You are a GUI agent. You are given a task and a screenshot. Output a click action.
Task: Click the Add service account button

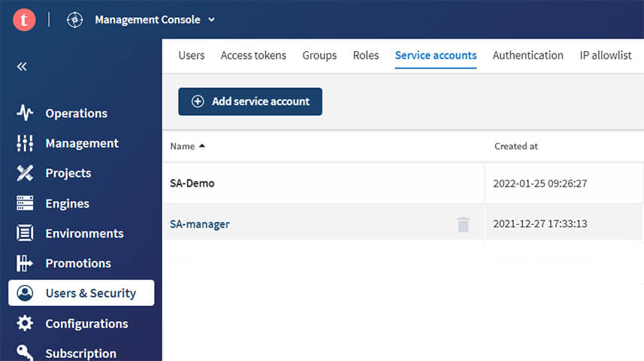point(249,102)
